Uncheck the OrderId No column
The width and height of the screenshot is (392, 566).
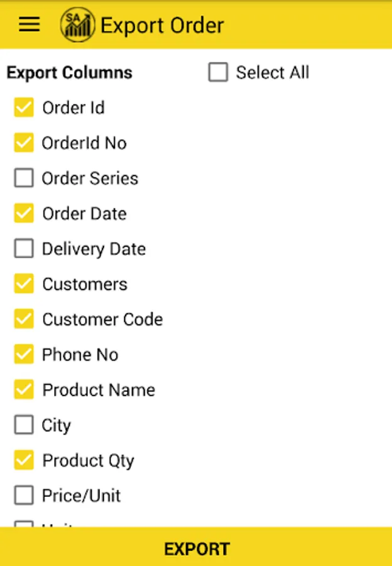[x=24, y=143]
